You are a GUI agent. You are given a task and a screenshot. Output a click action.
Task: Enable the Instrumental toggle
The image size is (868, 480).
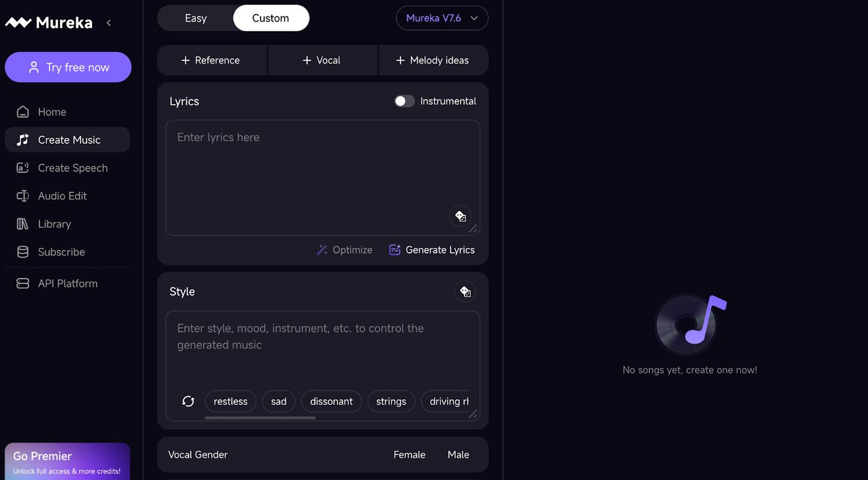[404, 100]
